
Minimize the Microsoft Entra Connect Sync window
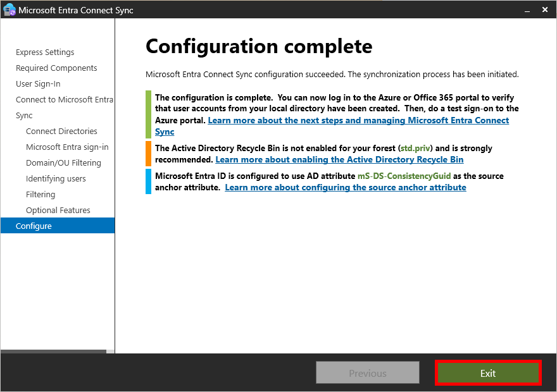pyautogui.click(x=527, y=9)
